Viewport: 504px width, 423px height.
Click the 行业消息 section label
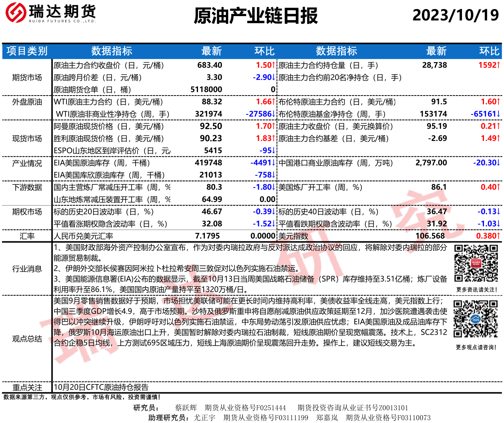(x=27, y=269)
